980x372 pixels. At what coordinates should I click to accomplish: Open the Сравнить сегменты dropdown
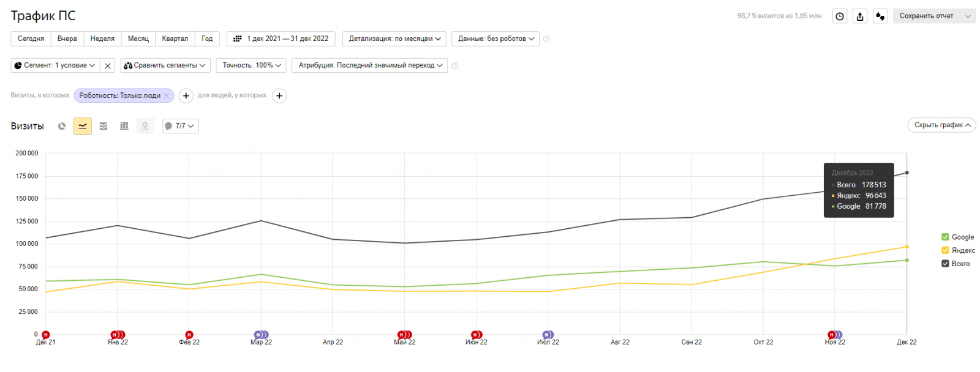coord(165,65)
